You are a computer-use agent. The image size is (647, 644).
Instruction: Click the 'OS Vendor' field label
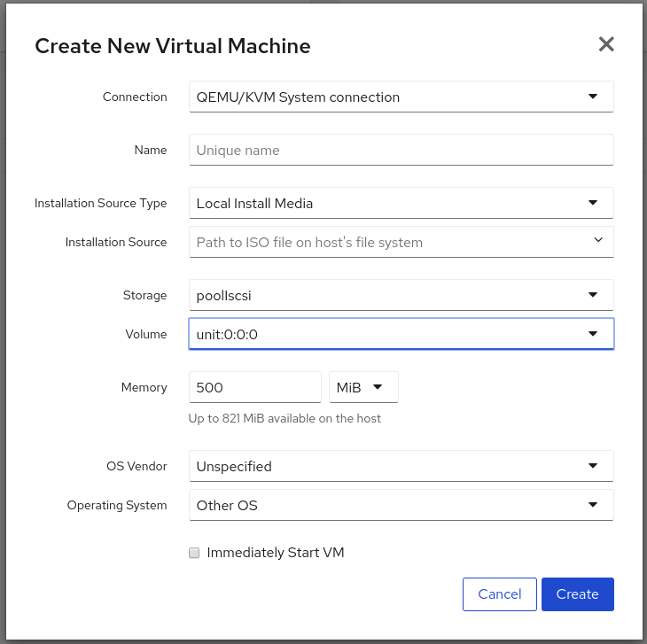[x=136, y=466]
